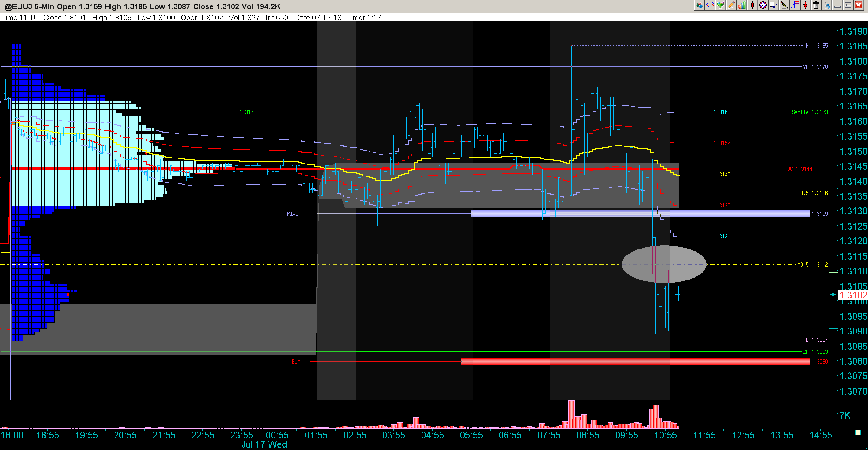
Task: Click the 08:55 time axis label
Action: click(587, 435)
